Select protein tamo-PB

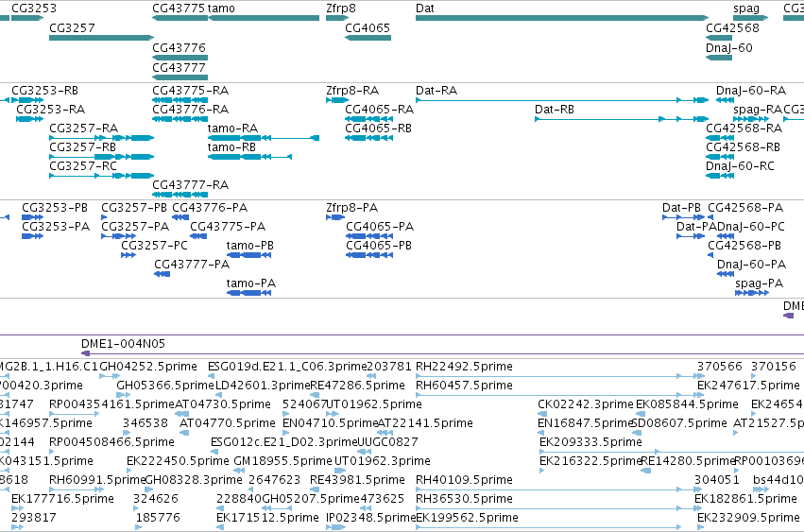pos(250,246)
